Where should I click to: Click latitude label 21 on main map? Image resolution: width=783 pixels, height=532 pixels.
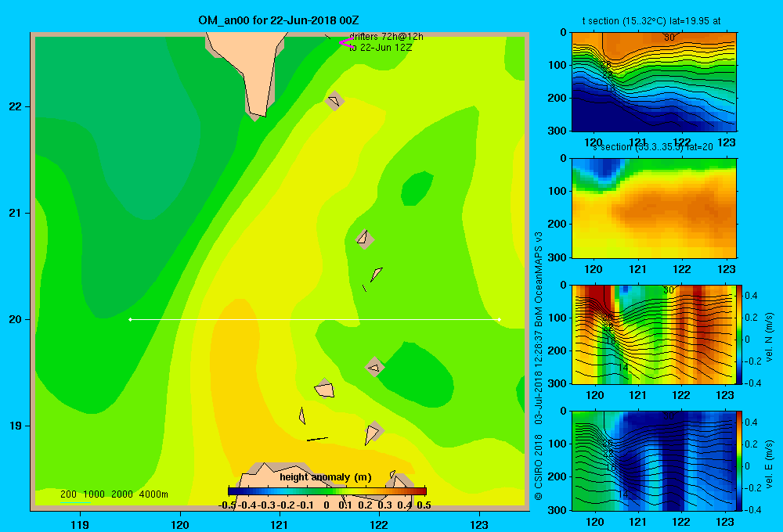pos(16,213)
